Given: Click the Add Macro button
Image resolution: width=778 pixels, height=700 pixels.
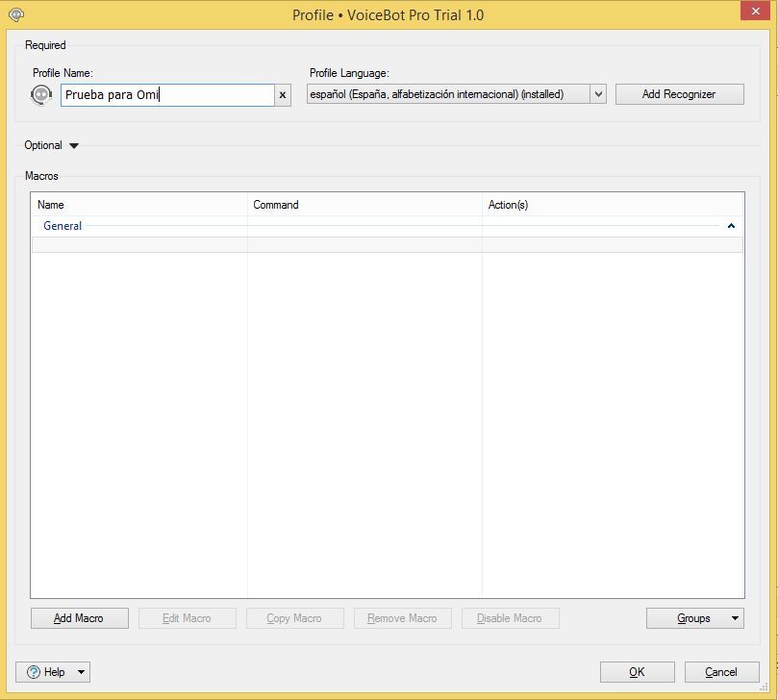Looking at the screenshot, I should [79, 618].
